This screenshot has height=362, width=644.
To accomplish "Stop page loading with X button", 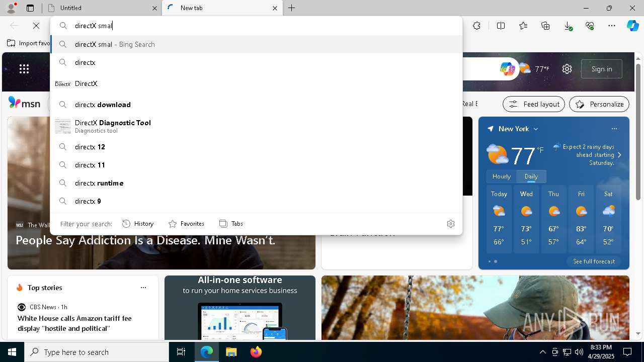I will coord(36,26).
